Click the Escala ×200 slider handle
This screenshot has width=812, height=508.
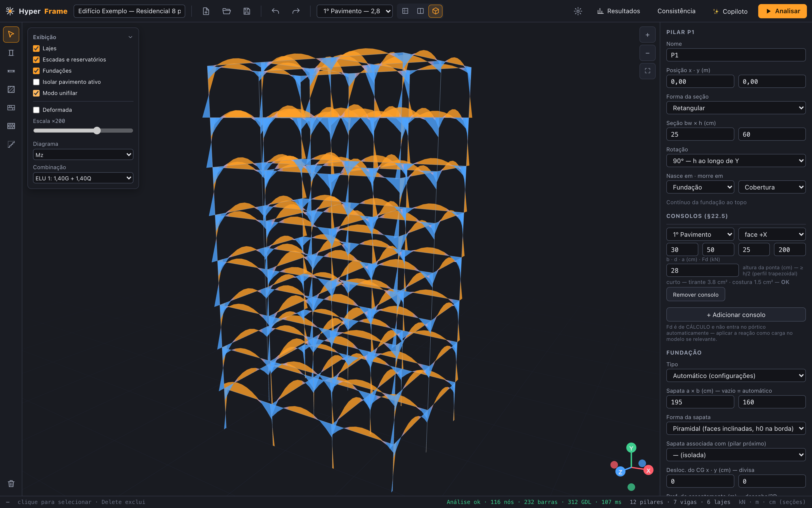(x=97, y=131)
